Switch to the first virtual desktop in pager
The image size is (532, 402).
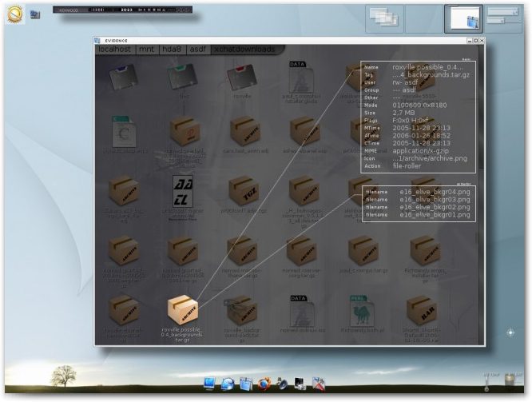385,18
